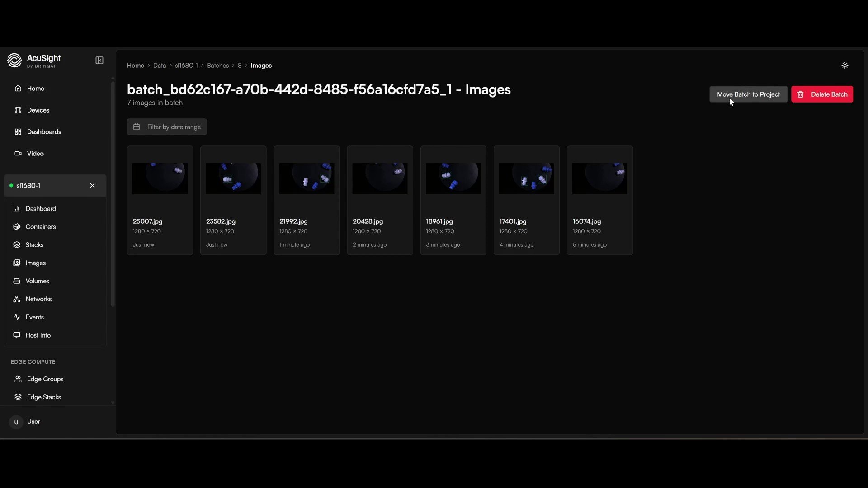The width and height of the screenshot is (868, 488).
Task: Click the Volumes drive icon
Action: pyautogui.click(x=17, y=281)
